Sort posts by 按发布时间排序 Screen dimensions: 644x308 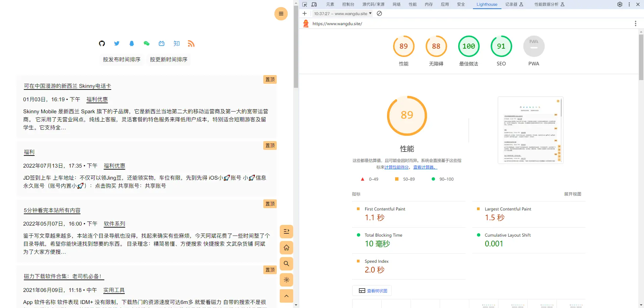(x=121, y=59)
